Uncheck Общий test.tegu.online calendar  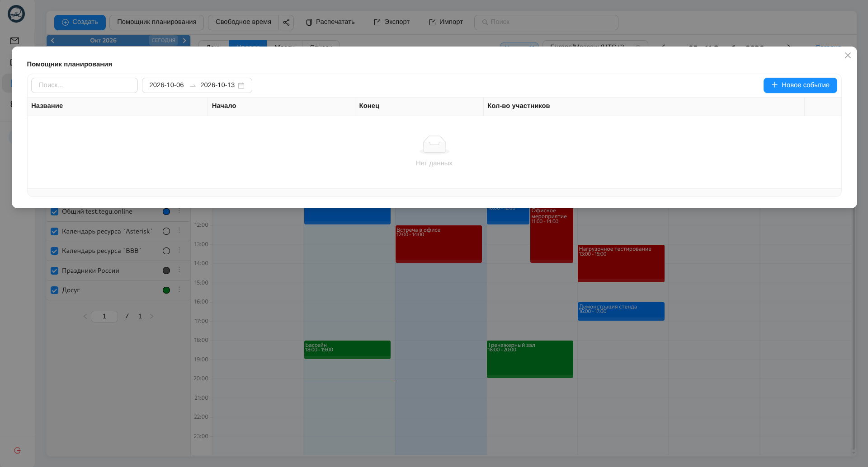[55, 212]
